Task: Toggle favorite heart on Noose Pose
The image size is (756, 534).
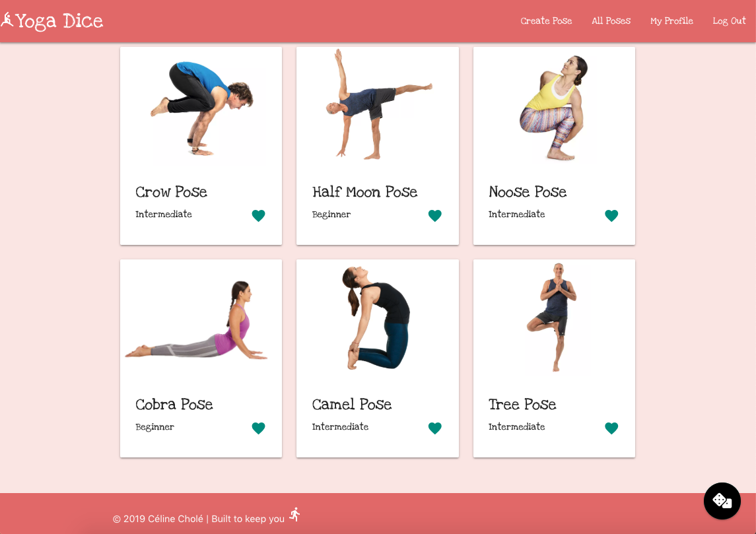Action: 611,215
